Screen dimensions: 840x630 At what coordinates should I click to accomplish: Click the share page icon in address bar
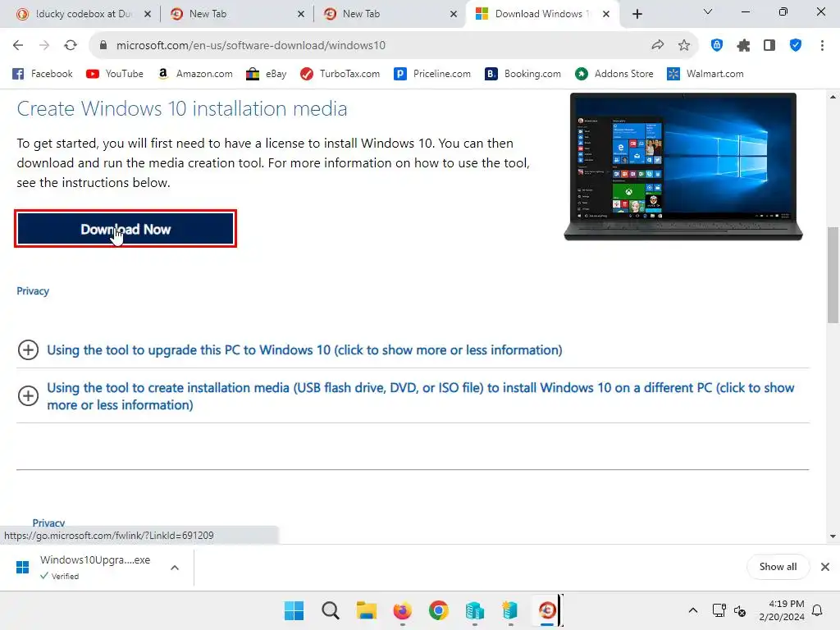pyautogui.click(x=657, y=46)
